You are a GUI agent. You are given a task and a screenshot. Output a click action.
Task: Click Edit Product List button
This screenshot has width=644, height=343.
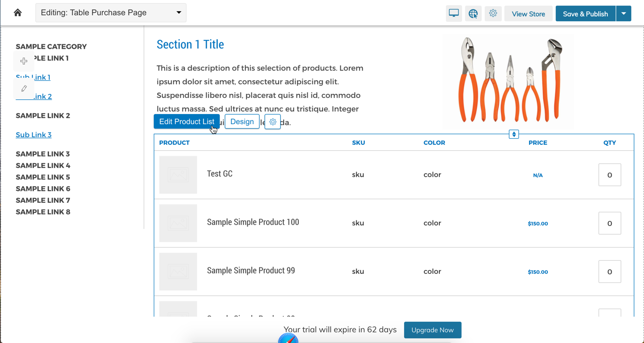186,122
